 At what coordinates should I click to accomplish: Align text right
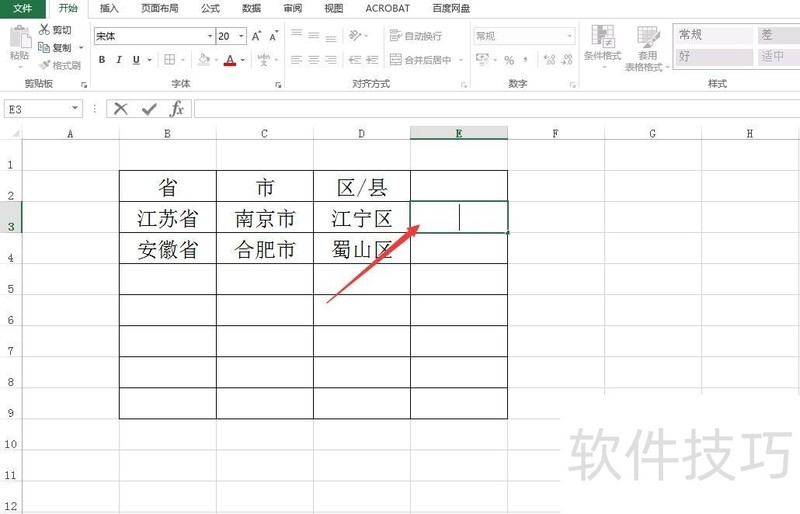click(331, 60)
